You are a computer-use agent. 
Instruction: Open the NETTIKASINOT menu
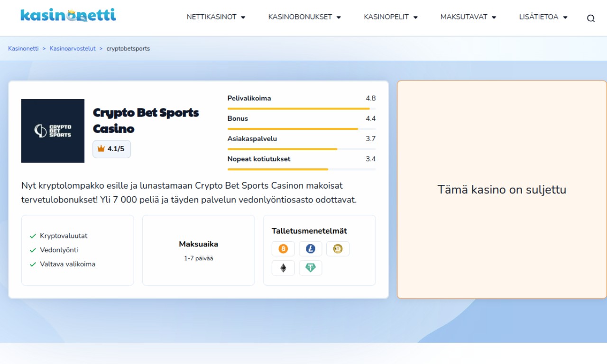[212, 17]
